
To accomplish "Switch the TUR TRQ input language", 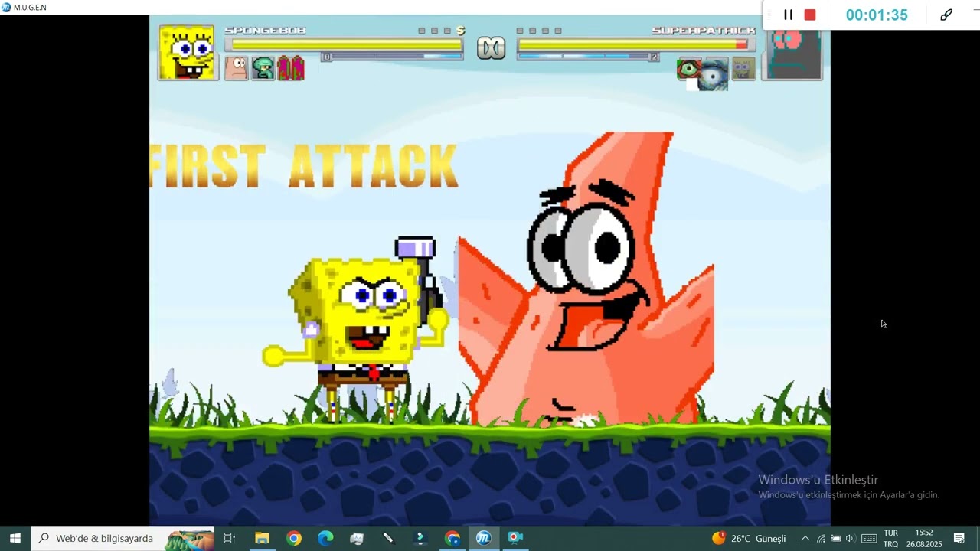I will coord(891,538).
